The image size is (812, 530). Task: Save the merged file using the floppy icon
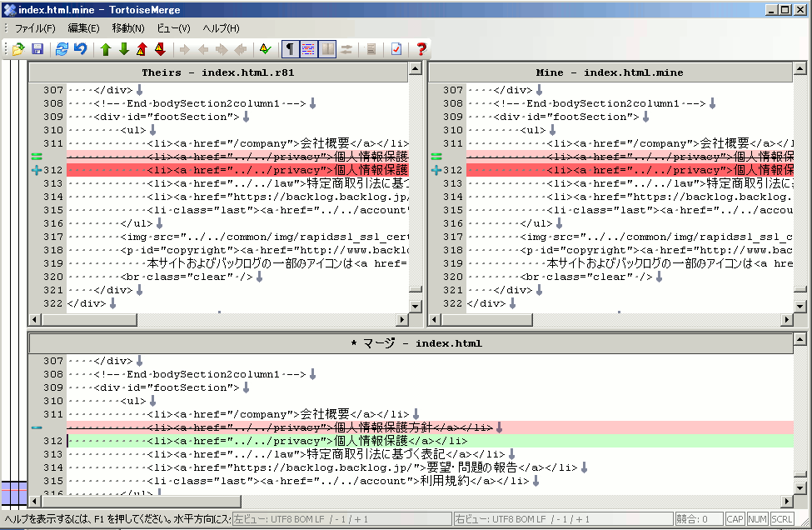pyautogui.click(x=37, y=49)
